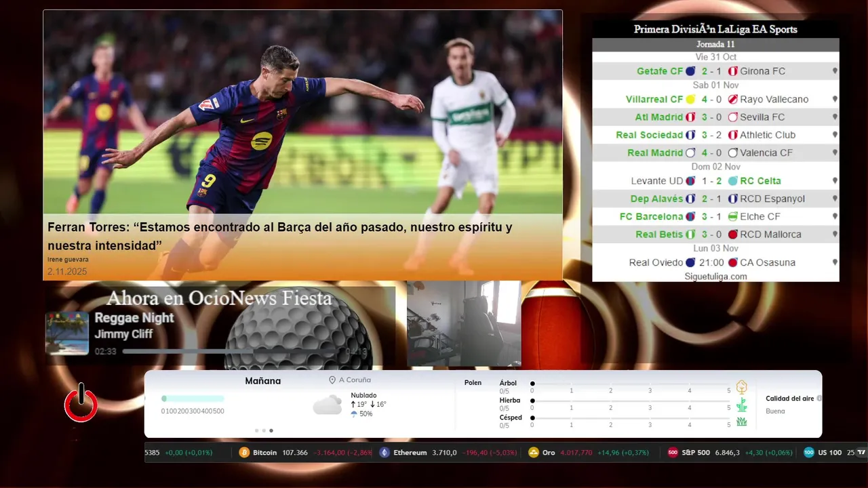
Task: Click the Césped pollen grass icon
Action: point(742,422)
